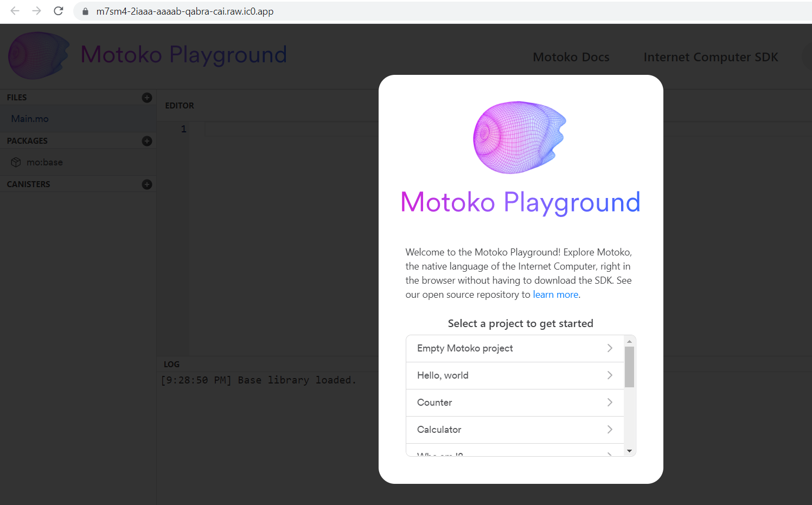Add a canister with the CANISTERS plus icon
The height and width of the screenshot is (505, 812).
pyautogui.click(x=146, y=184)
